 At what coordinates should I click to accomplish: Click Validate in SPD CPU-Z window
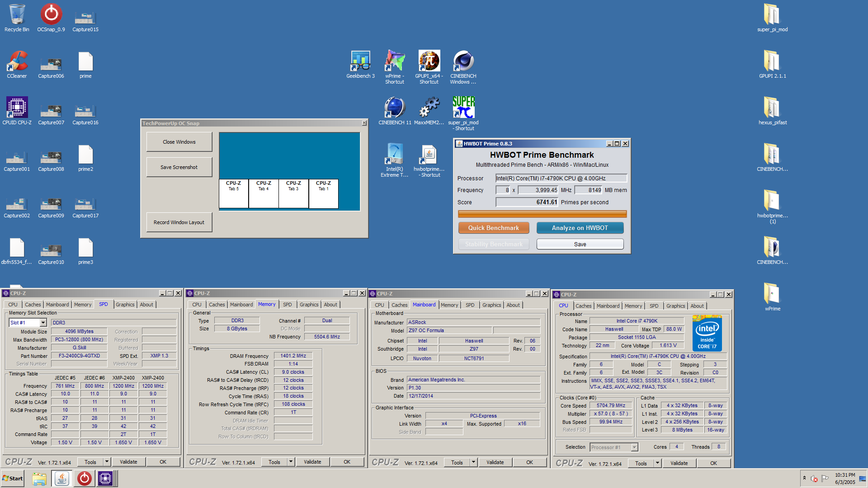128,462
